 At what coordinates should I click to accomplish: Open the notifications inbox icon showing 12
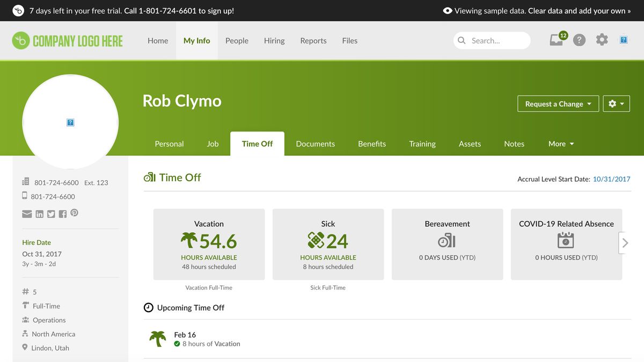point(557,40)
